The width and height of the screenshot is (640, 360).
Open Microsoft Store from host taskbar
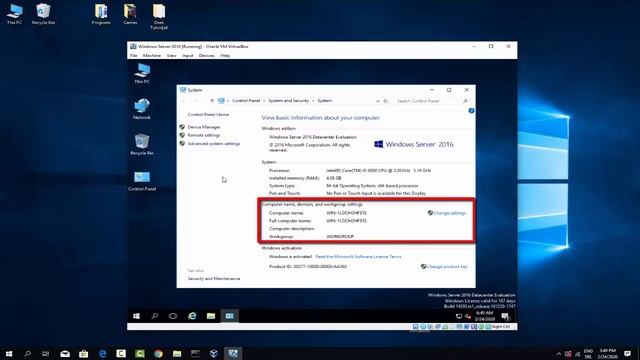pos(83,353)
